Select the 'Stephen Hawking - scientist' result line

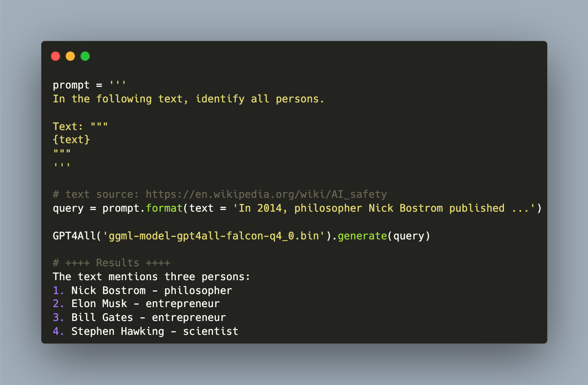tap(155, 331)
